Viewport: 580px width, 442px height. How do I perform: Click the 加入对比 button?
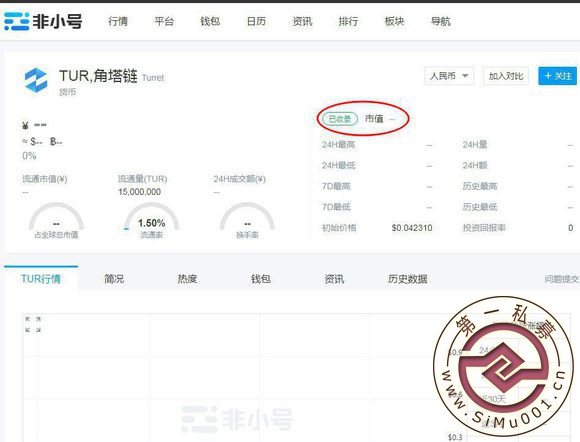[506, 76]
